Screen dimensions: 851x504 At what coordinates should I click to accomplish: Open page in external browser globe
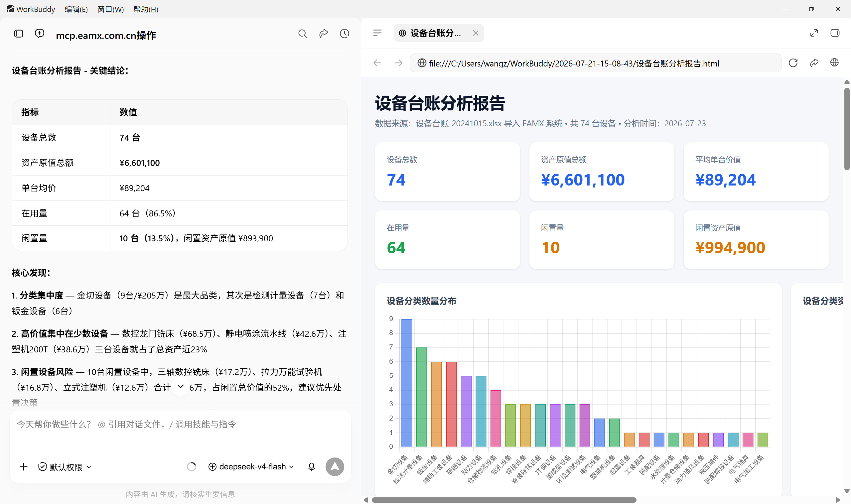coord(834,63)
